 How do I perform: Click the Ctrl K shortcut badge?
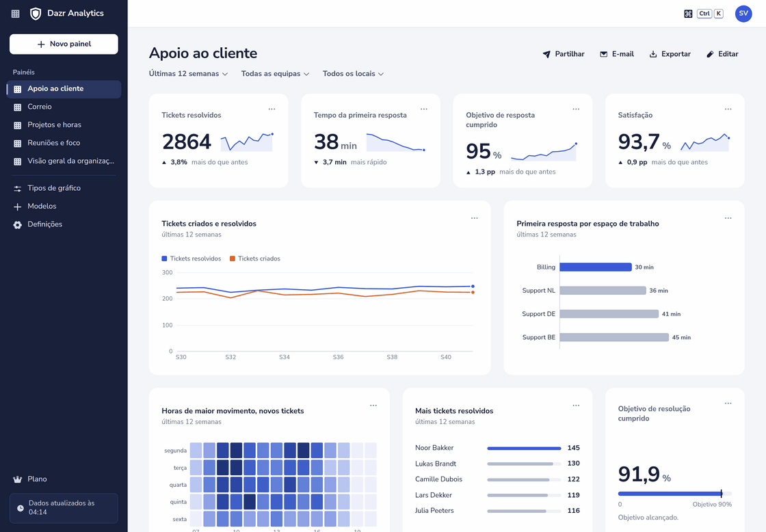(711, 14)
